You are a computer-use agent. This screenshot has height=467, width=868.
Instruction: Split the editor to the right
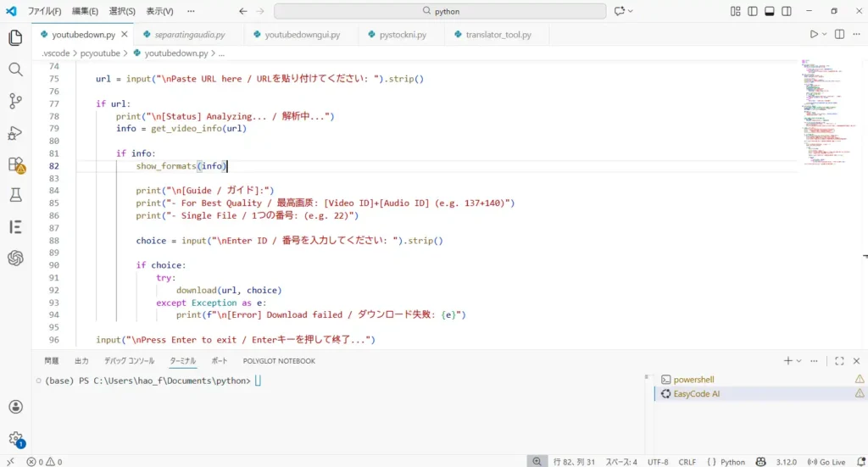(840, 34)
